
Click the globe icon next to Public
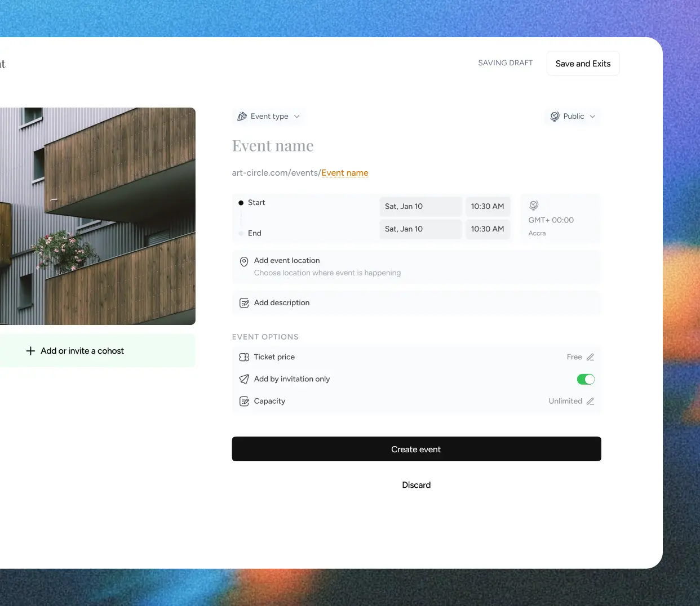pos(555,117)
